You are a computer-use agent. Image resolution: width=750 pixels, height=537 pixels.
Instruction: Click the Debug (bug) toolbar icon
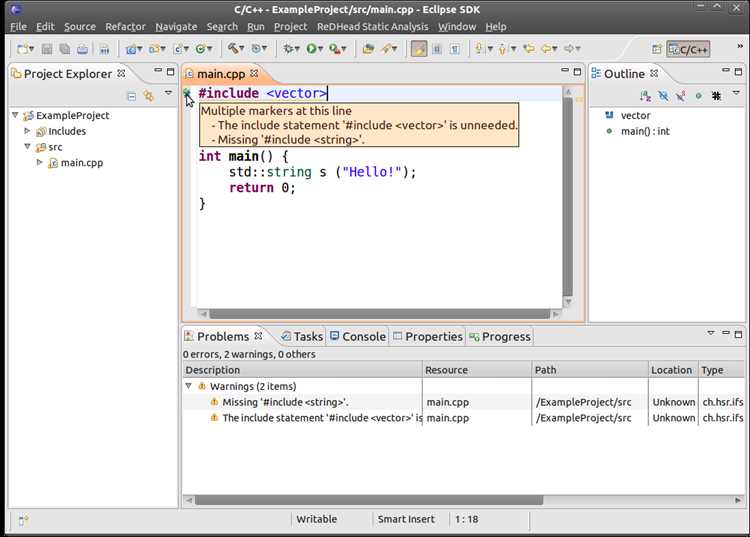click(288, 49)
